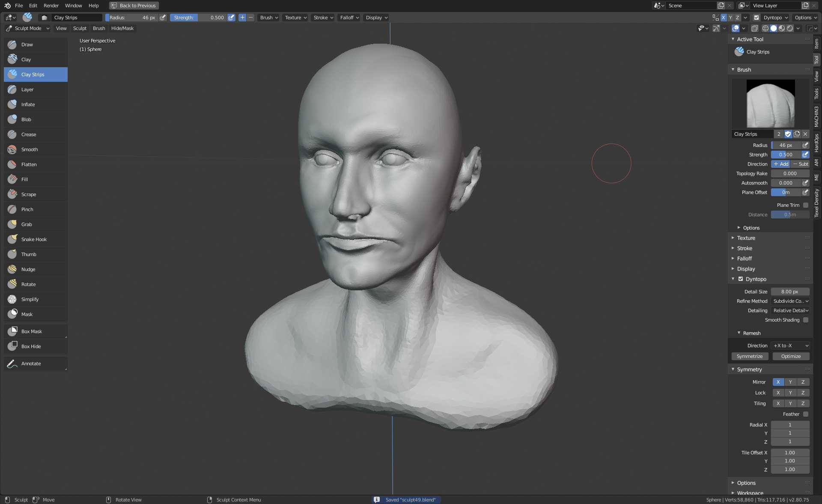This screenshot has height=504, width=822.
Task: Disable the Dyntopo panel checkbox
Action: click(741, 279)
